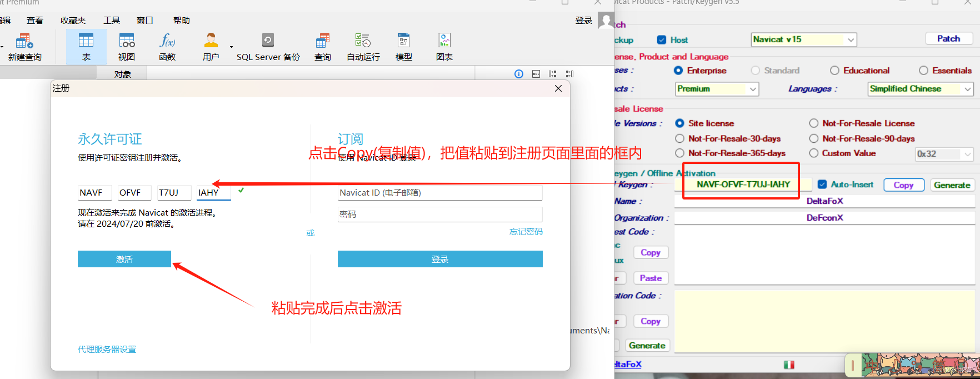980x379 pixels.
Task: Click the Patch button in keygen
Action: (x=949, y=38)
